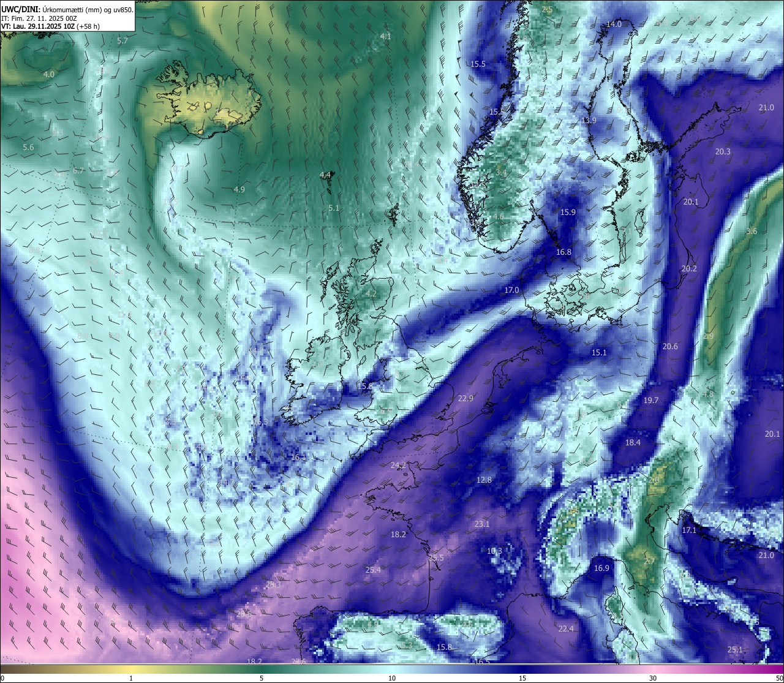The image size is (784, 683).
Task: Click the initial time line "IT: Fim. 27. 11. 2025 00Z"
Action: [39, 18]
